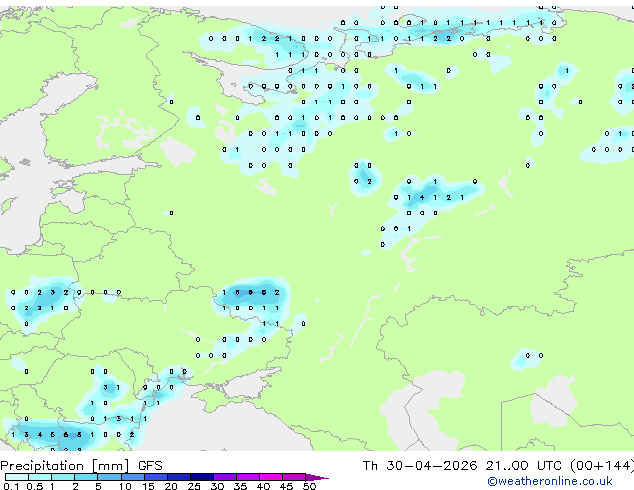Click the over-50 legend arrow tip
The width and height of the screenshot is (634, 490).
317,477
